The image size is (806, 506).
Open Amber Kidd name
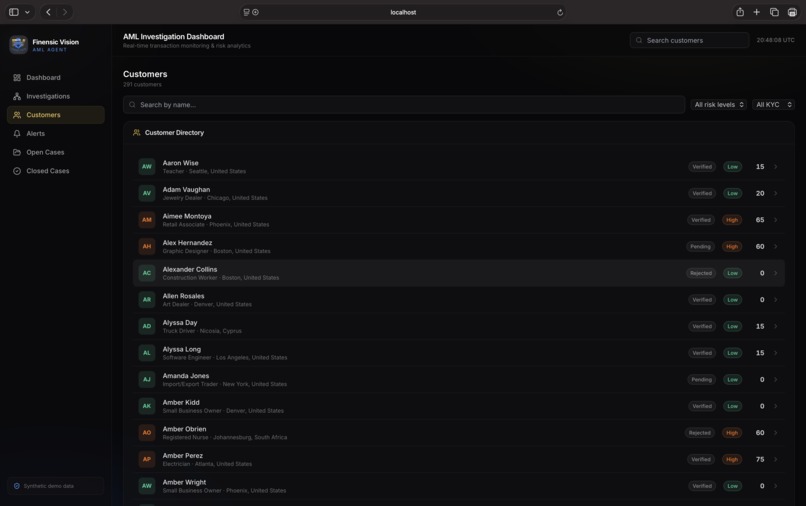coord(181,402)
